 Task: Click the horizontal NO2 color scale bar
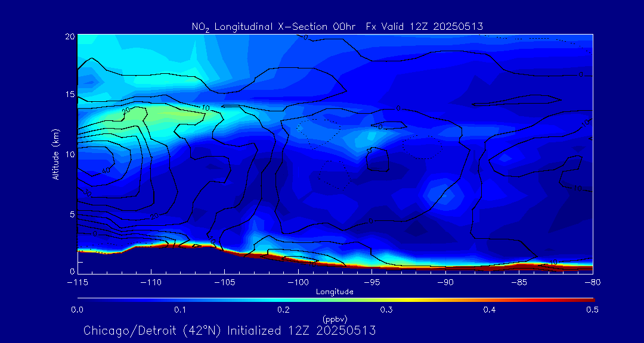(x=336, y=300)
